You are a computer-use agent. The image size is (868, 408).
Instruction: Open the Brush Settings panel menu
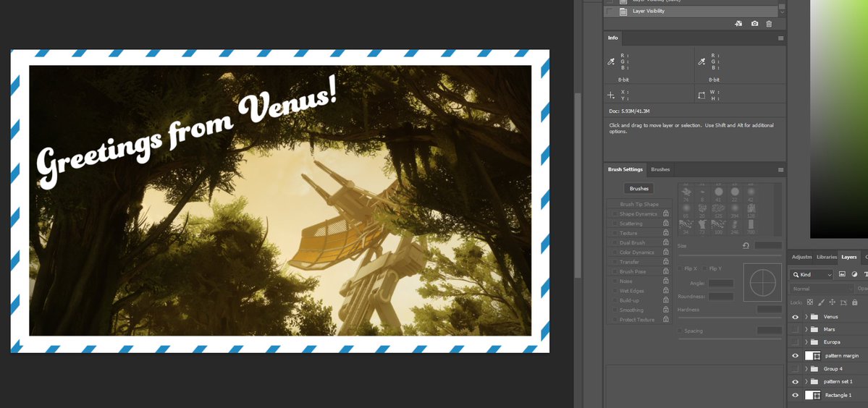point(781,170)
